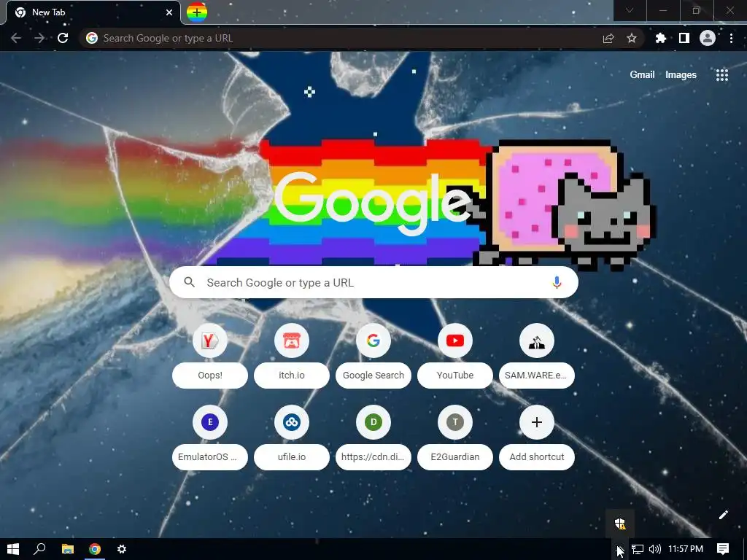
Task: Click the 11:57 PM clock
Action: 686,549
